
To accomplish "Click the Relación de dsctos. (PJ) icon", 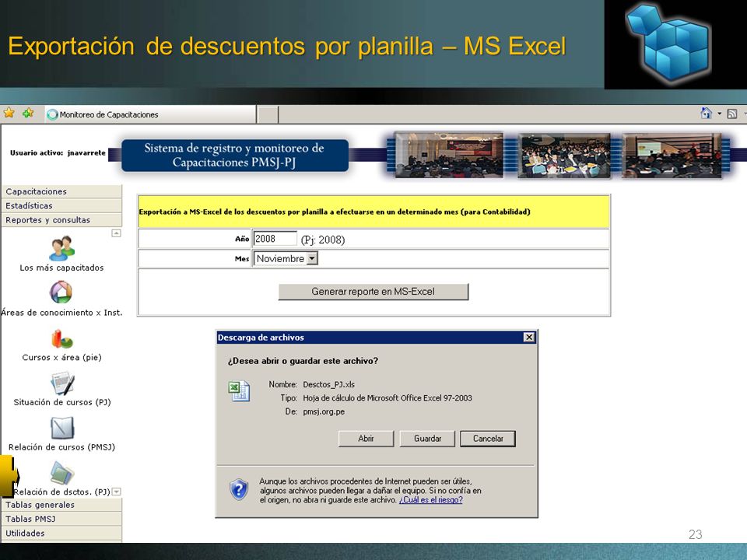I will (x=62, y=472).
